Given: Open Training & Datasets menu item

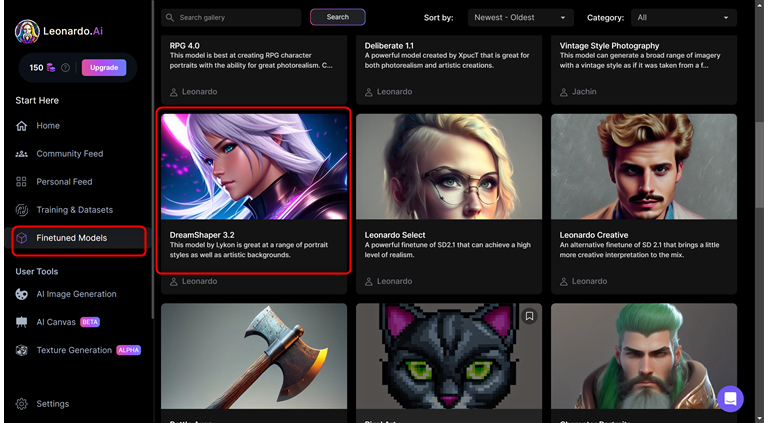Looking at the screenshot, I should tap(74, 210).
